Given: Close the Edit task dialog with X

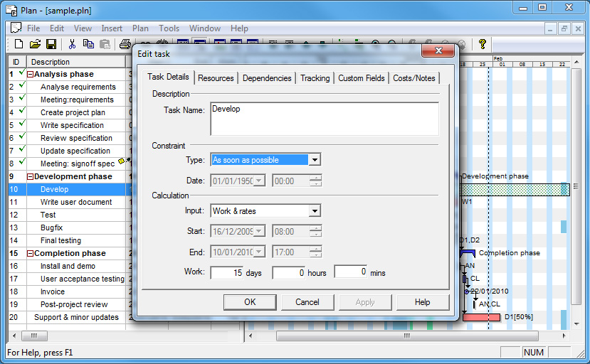Looking at the screenshot, I should pos(438,50).
